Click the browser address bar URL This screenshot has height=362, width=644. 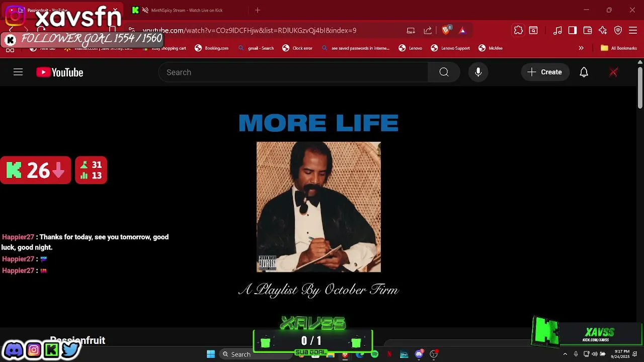point(250,30)
